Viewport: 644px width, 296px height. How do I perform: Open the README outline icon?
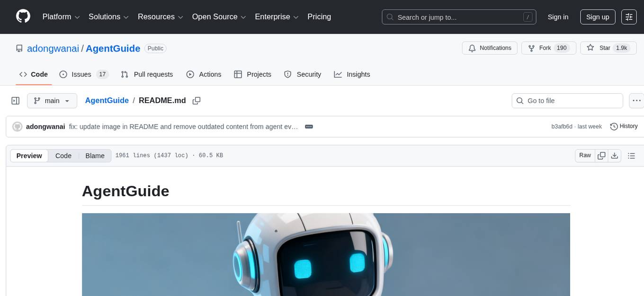631,155
